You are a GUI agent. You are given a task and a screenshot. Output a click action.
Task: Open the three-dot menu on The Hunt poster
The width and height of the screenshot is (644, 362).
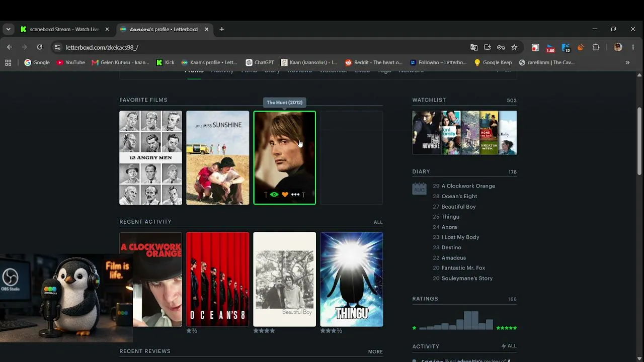(295, 195)
